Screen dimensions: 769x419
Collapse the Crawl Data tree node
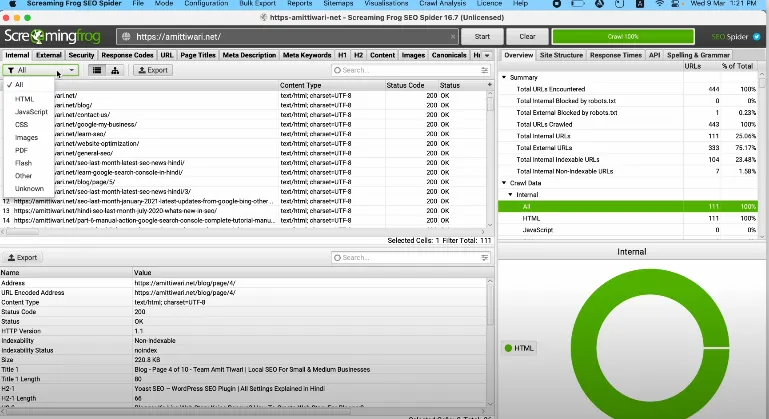pos(505,182)
